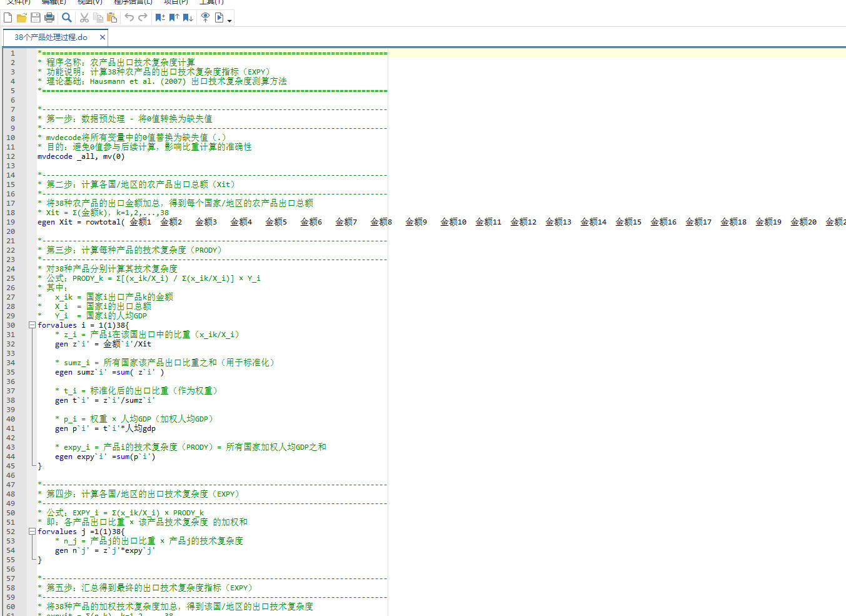
Task: Undo the last edit
Action: [129, 18]
